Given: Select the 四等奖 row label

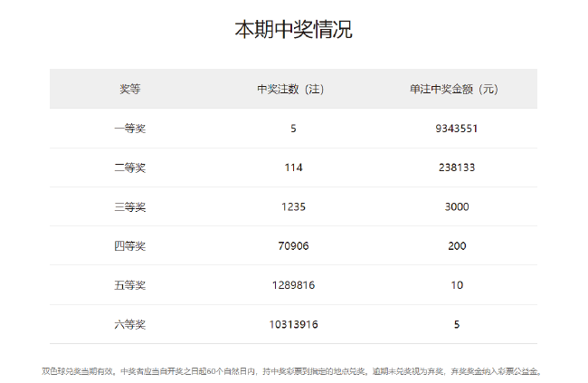Looking at the screenshot, I should coord(130,245).
